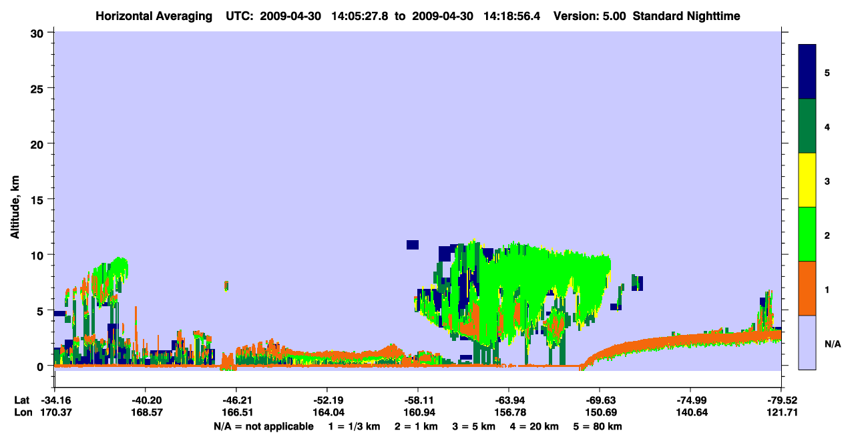Viewport: 868px width, 445px height.
Task: Click latitude value -52.19
Action: tap(327, 400)
